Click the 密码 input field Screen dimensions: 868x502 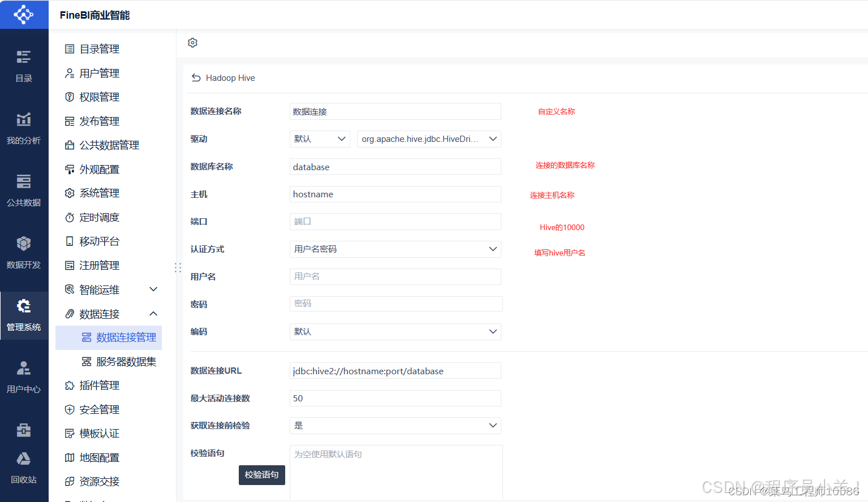pos(396,304)
